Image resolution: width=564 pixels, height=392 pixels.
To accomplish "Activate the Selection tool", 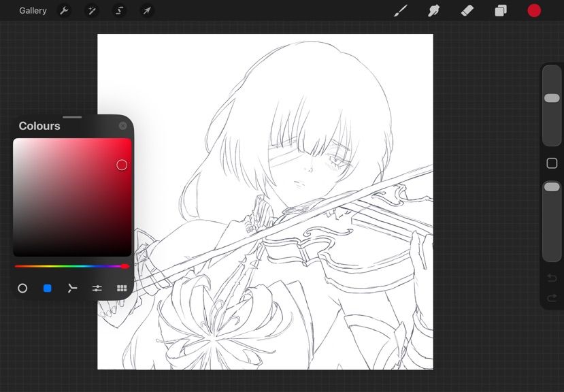I will [x=119, y=11].
